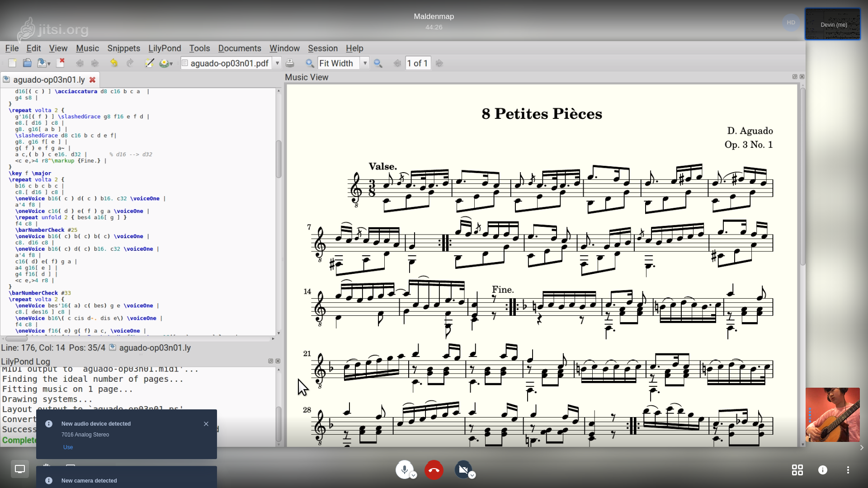Open the Edit menu
868x488 pixels.
point(33,48)
